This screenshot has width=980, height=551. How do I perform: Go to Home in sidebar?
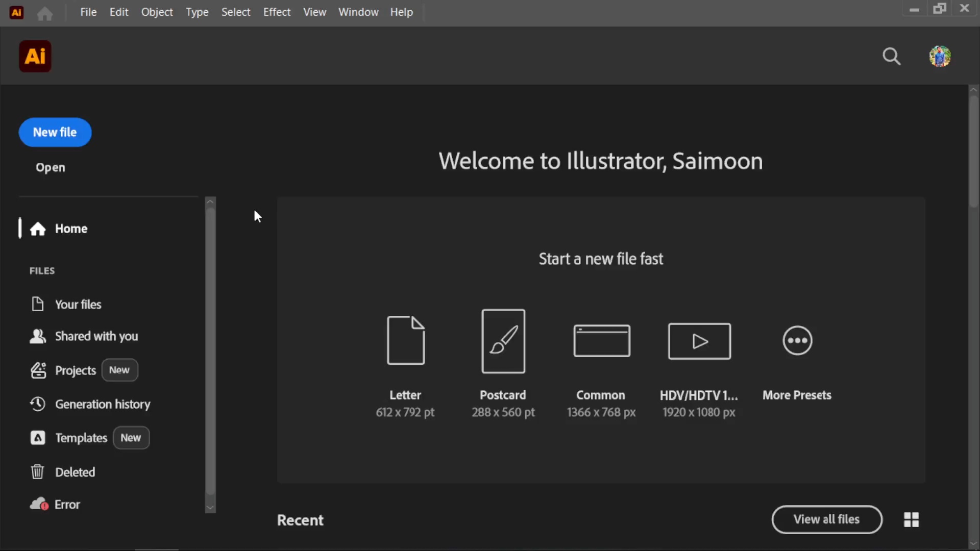(71, 229)
